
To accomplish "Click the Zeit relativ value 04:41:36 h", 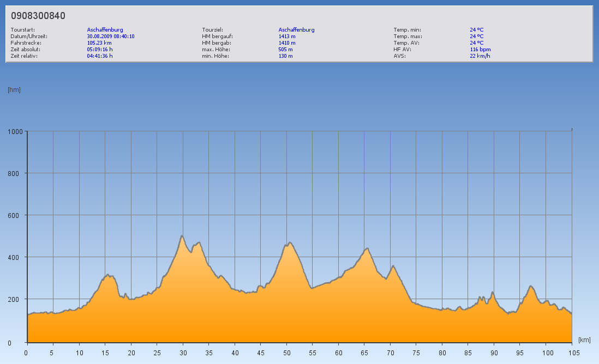I will [100, 56].
